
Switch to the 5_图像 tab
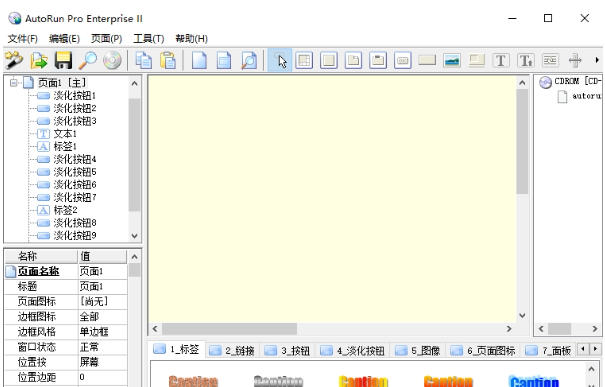418,351
